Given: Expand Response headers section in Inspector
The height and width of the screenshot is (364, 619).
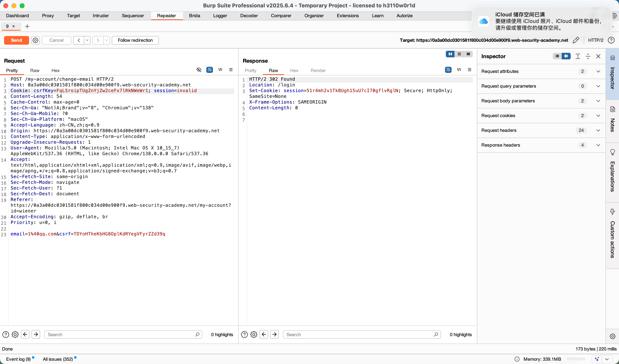Looking at the screenshot, I should click(598, 145).
